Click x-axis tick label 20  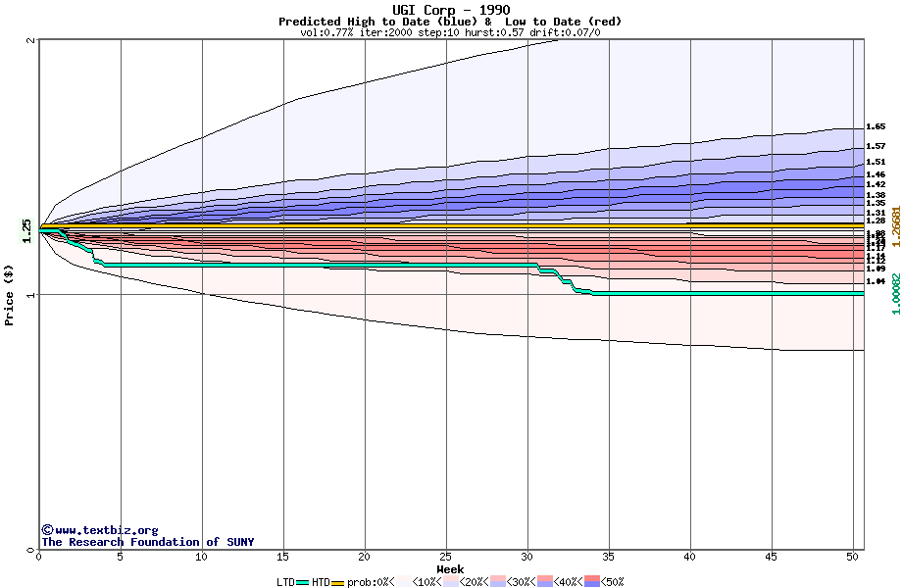click(364, 557)
